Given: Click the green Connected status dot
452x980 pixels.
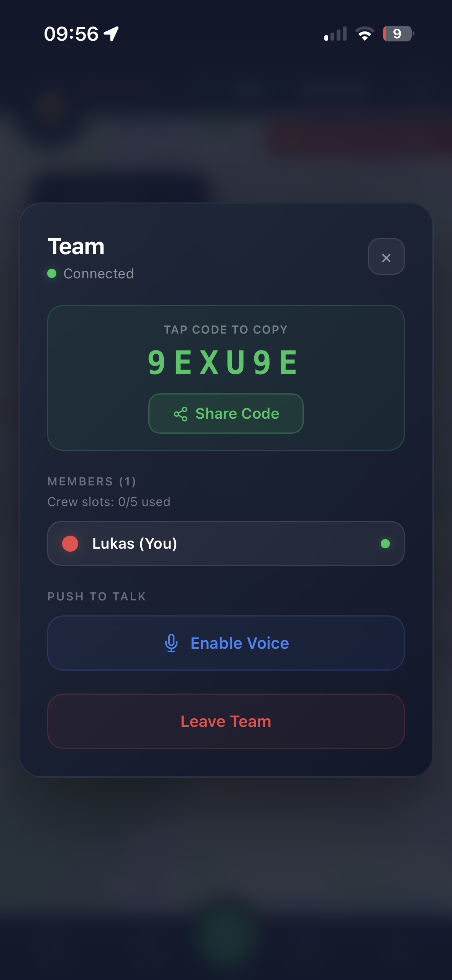Looking at the screenshot, I should click(x=52, y=273).
